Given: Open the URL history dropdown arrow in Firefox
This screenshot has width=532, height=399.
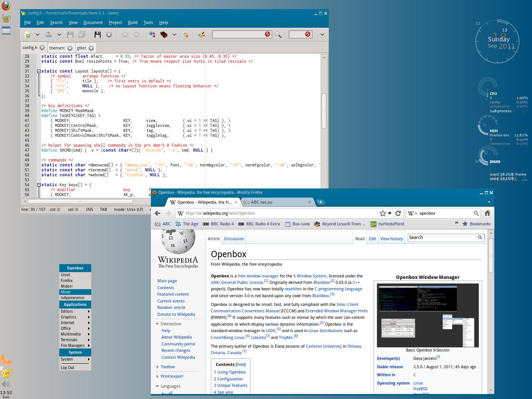Looking at the screenshot, I should pos(390,213).
